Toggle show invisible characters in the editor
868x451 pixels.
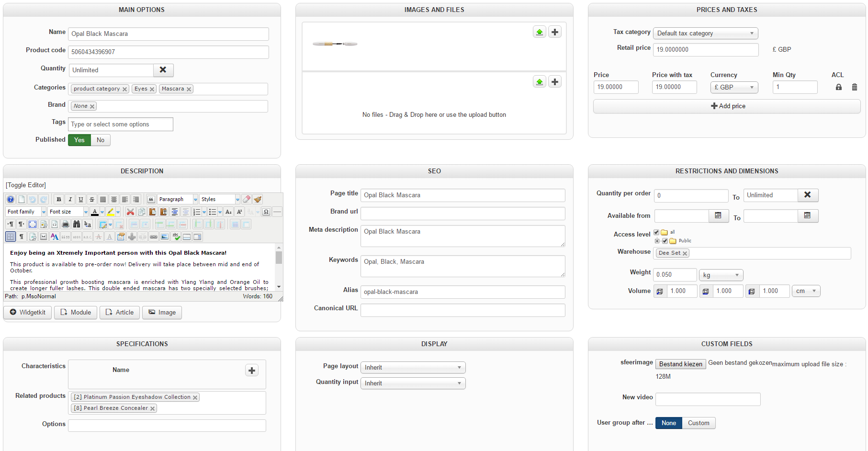pos(22,237)
